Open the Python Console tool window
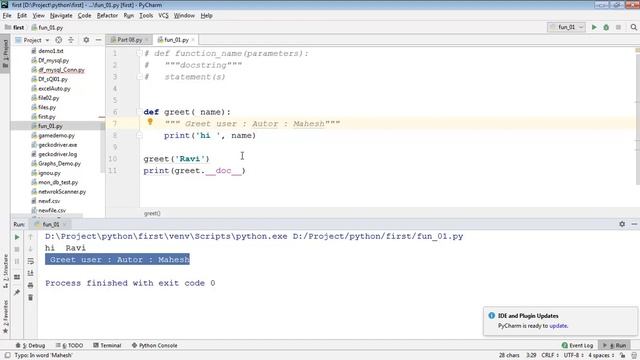The height and width of the screenshot is (360, 640). (x=155, y=345)
